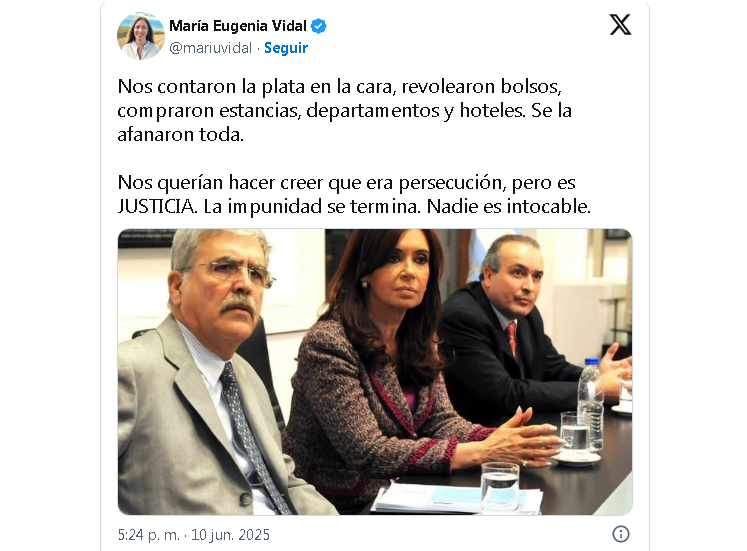747x551 pixels.
Task: Click the X logo icon
Action: click(x=620, y=24)
